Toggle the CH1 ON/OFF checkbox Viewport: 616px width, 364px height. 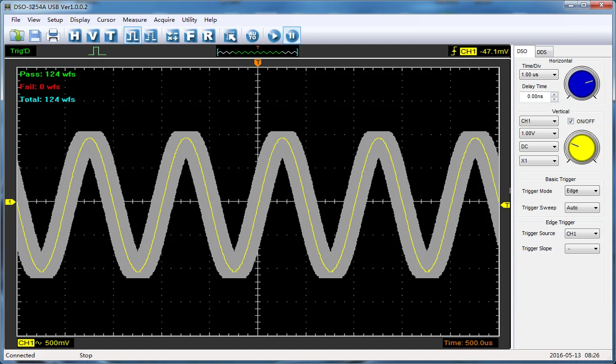coord(571,121)
